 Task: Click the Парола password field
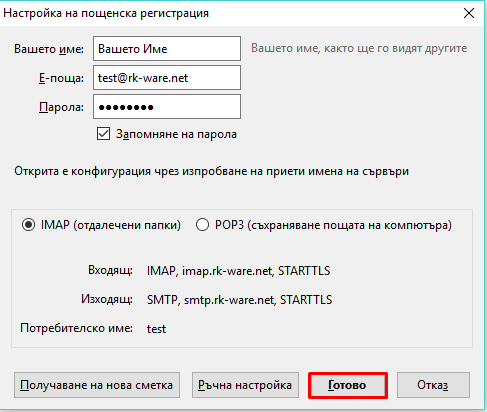[x=167, y=107]
